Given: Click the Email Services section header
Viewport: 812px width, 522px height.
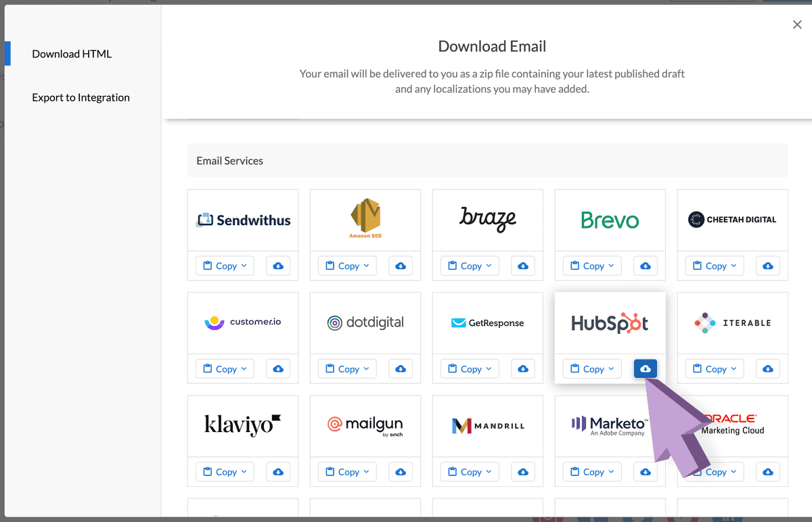Looking at the screenshot, I should 488,160.
